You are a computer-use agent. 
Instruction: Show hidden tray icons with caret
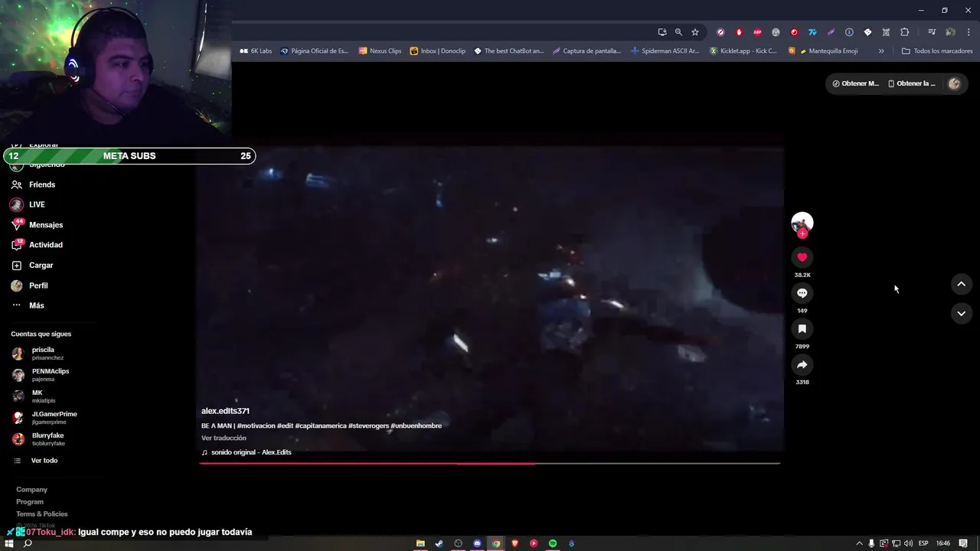(859, 543)
